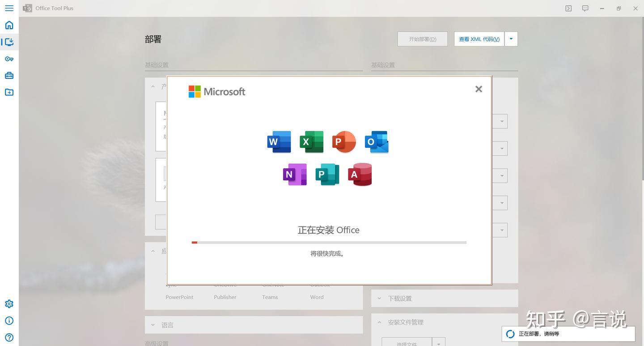Open the export/documents icon in sidebar
644x346 pixels.
point(9,92)
